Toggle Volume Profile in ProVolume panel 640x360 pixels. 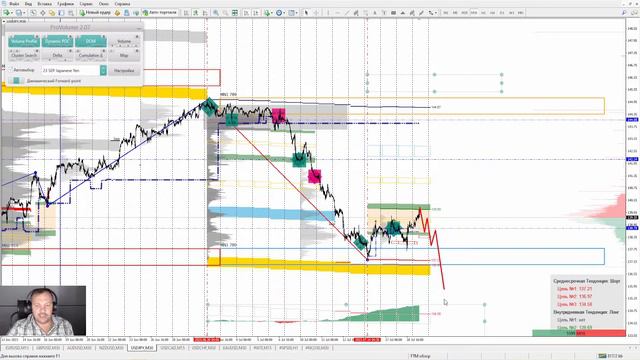[x=24, y=41]
